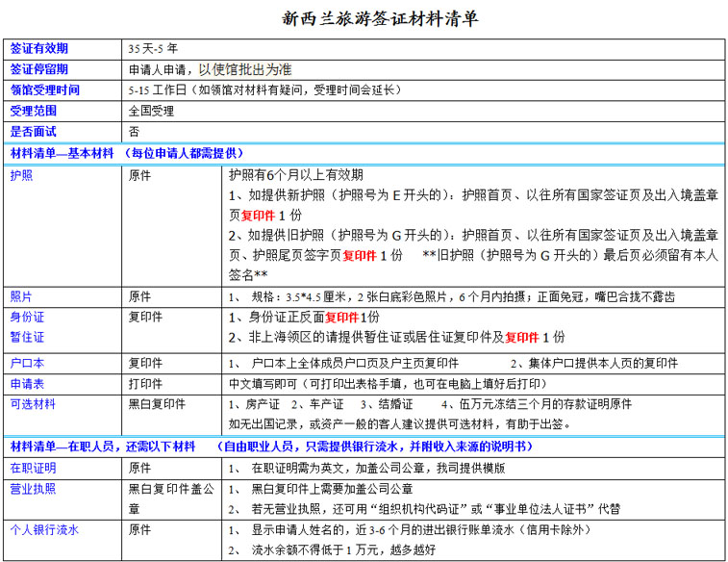Click the 打印件 cell in 申请表 row
The height and width of the screenshot is (562, 728).
pos(145,383)
